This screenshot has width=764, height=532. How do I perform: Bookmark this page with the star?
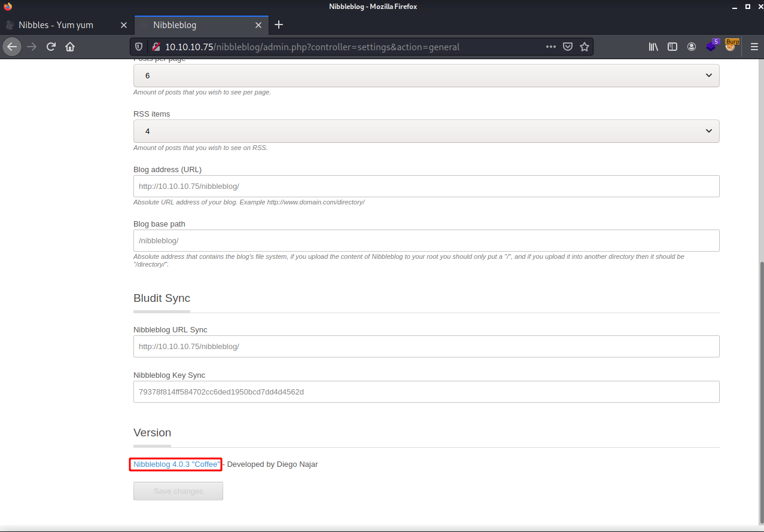pos(585,47)
